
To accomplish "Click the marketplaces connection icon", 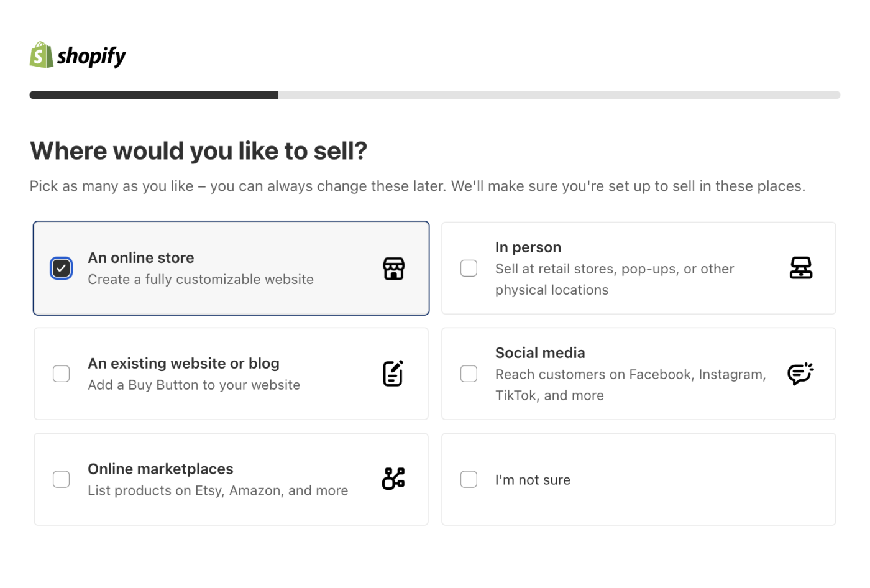I will (393, 479).
